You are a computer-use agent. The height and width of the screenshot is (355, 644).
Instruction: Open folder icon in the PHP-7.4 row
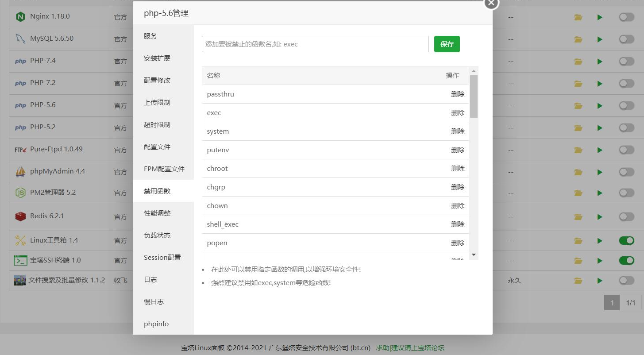578,62
